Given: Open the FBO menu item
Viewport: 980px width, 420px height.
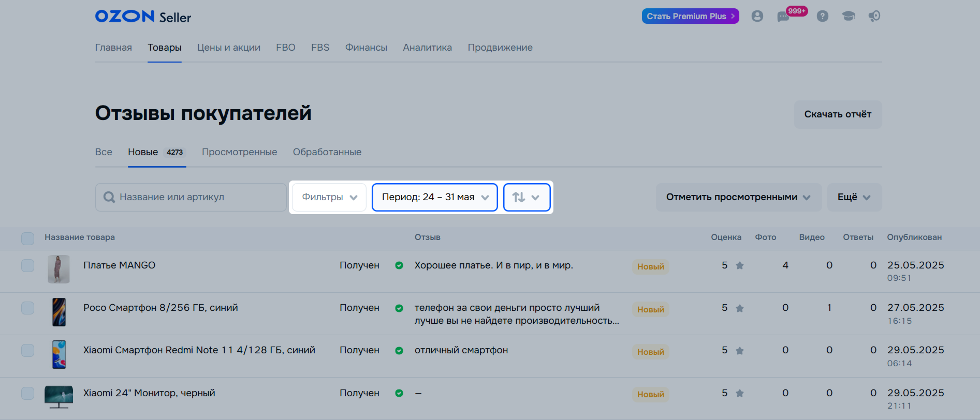Looking at the screenshot, I should (x=286, y=48).
